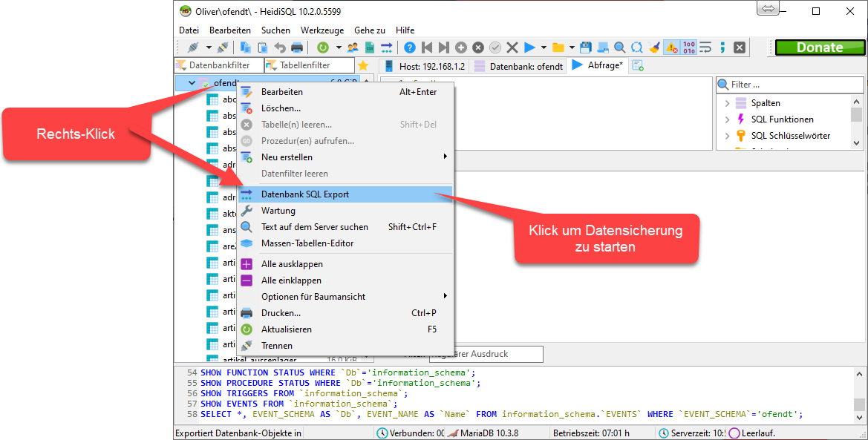This screenshot has width=868, height=440.
Task: Click the disconnect plug icon in toolbar
Action: coord(223,47)
